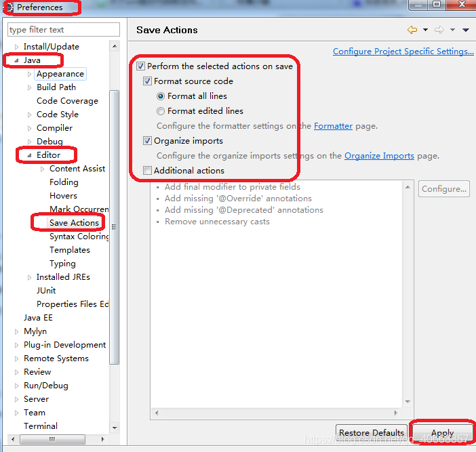Expand the Code Style tree node
Screen dimensions: 476x452
tap(29, 115)
